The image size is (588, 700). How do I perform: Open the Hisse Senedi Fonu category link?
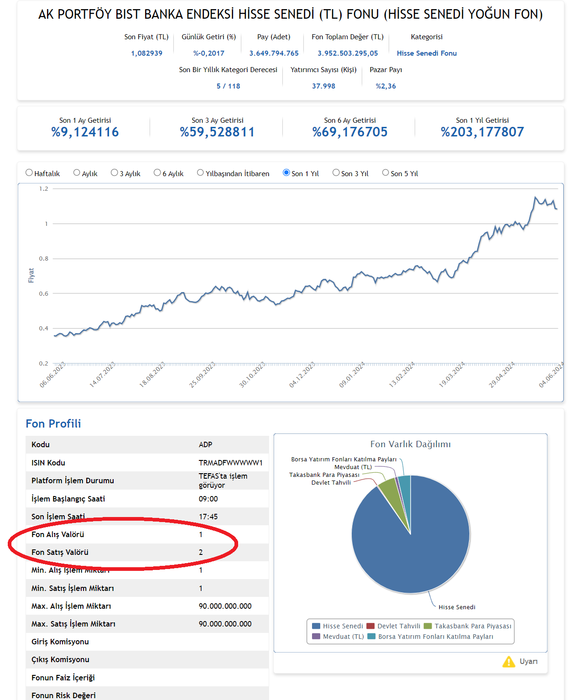[427, 53]
